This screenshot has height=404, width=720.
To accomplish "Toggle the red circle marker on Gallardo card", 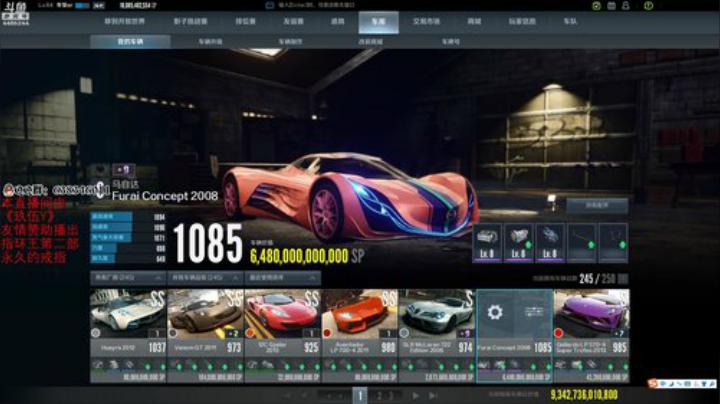I will pos(559,333).
